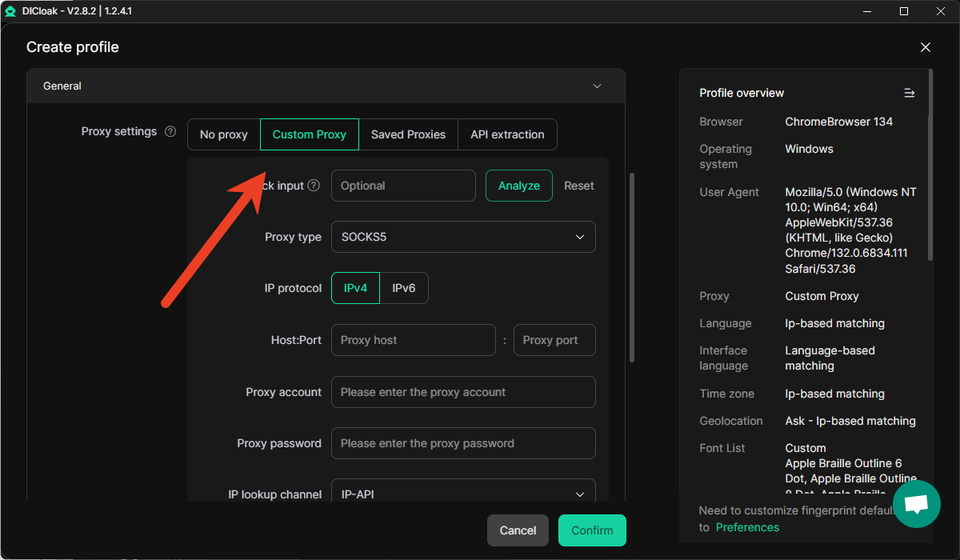960x560 pixels.
Task: Expand the IP lookup channel dropdown
Action: (x=463, y=494)
